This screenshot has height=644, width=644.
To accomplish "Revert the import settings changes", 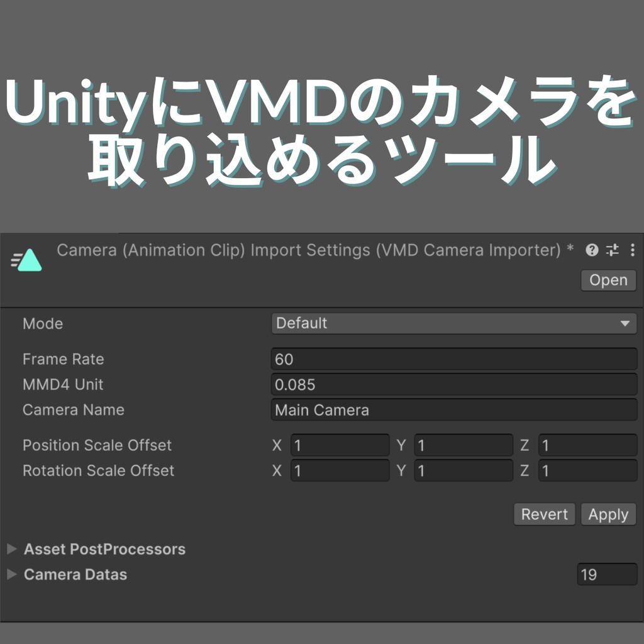I will click(544, 514).
